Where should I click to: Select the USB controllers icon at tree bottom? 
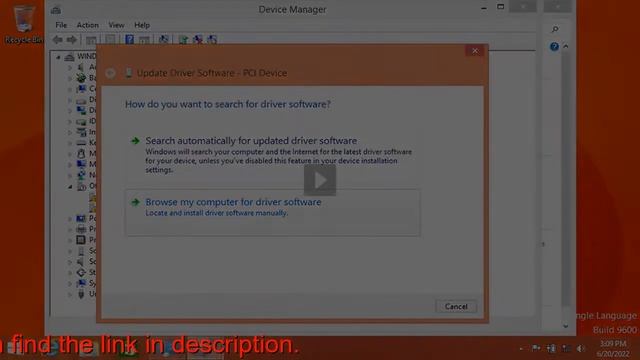[x=81, y=294]
